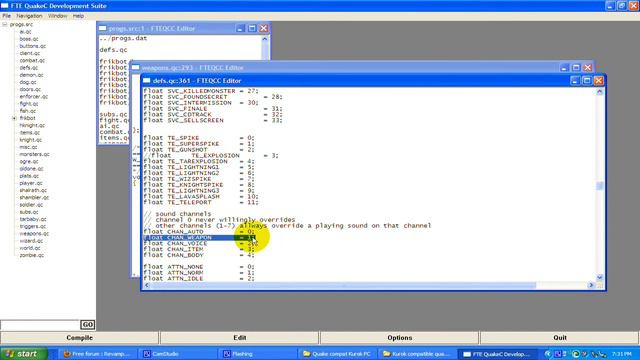This screenshot has width=640, height=360.
Task: Select subs.qc in the file tree
Action: (29, 212)
